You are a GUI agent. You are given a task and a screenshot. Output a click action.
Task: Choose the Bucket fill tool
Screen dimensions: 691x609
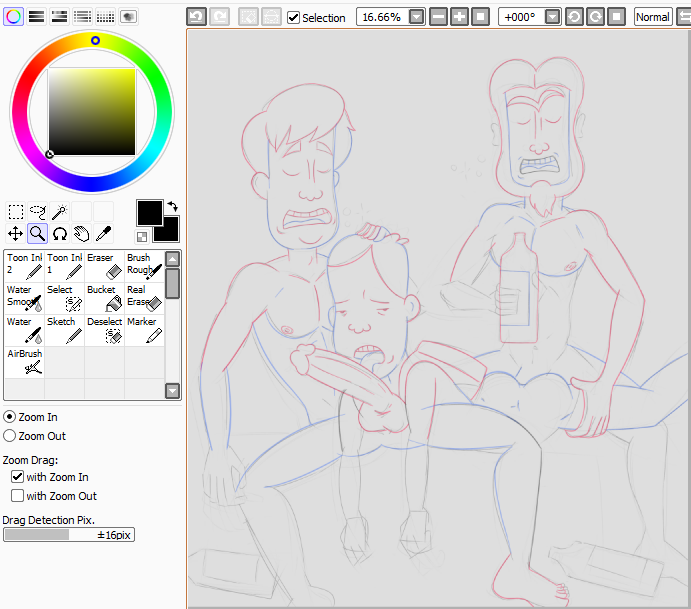coord(104,297)
